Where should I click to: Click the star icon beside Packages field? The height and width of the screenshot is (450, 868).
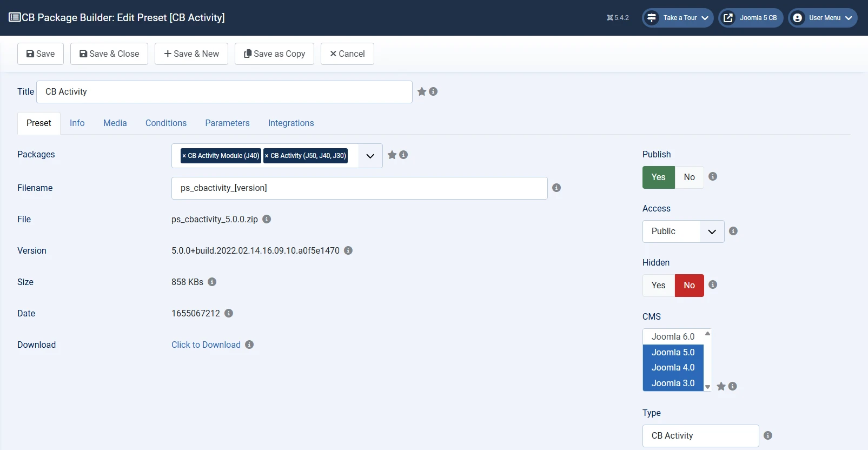click(x=392, y=155)
